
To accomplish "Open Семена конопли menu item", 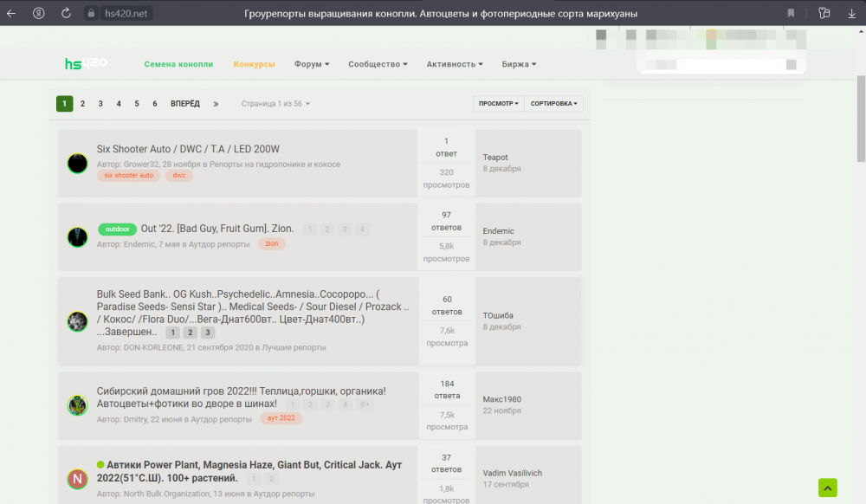I will pos(178,64).
